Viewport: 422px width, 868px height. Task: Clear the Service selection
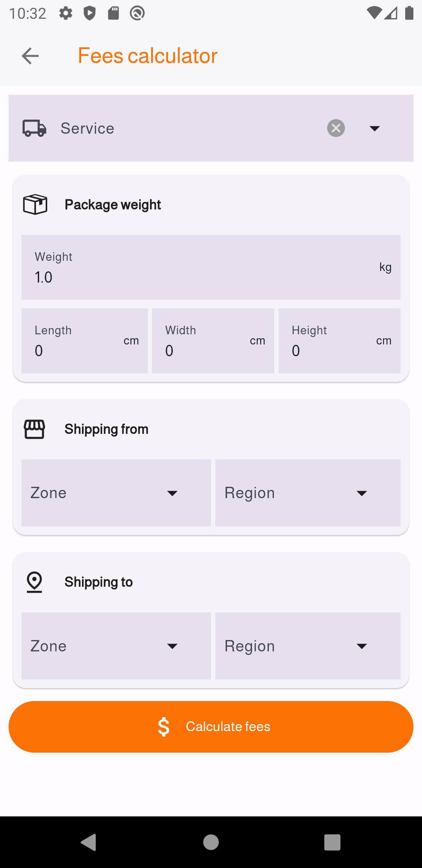tap(336, 128)
